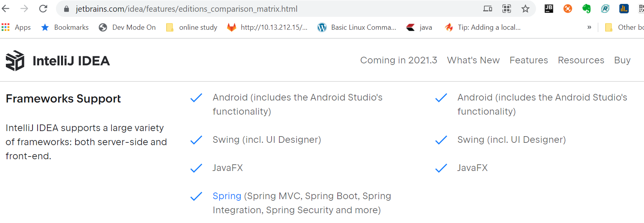Open the Basic Linux Commands bookmark
This screenshot has height=223, width=644.
(357, 27)
